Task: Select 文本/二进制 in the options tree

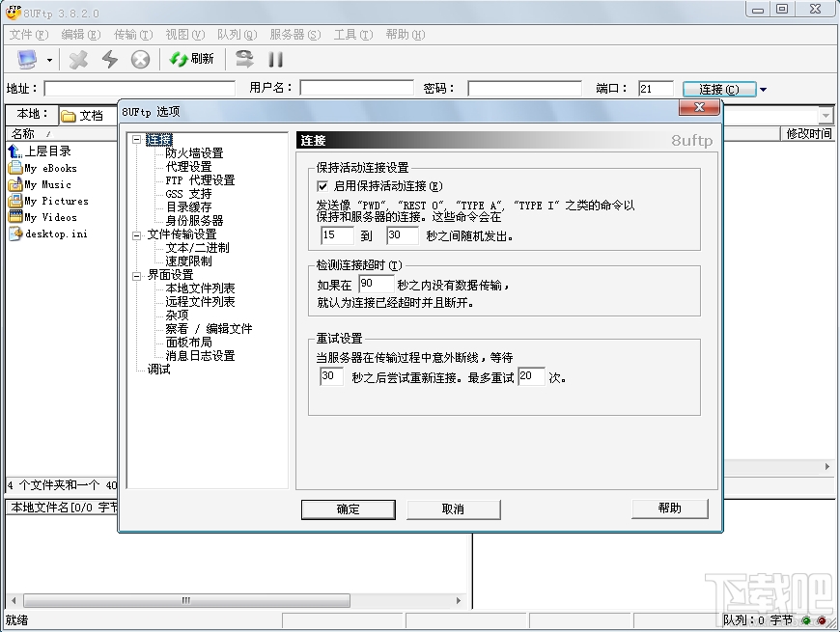Action: 197,248
